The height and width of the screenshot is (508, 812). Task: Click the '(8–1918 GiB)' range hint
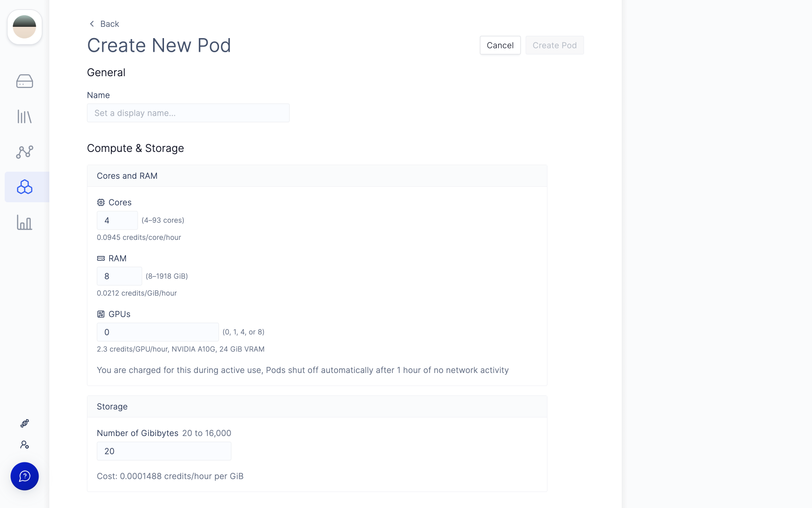click(x=167, y=276)
